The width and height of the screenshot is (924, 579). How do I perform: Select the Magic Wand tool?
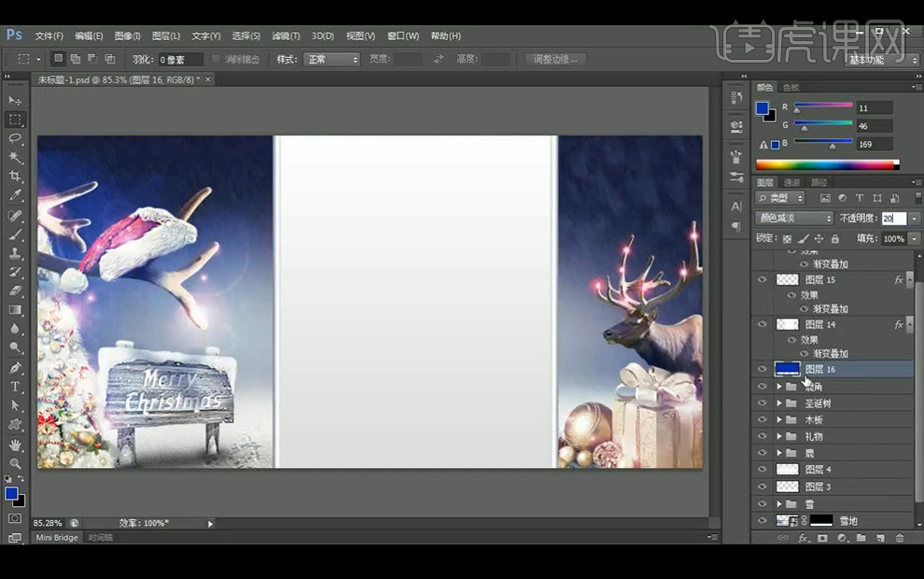point(15,157)
